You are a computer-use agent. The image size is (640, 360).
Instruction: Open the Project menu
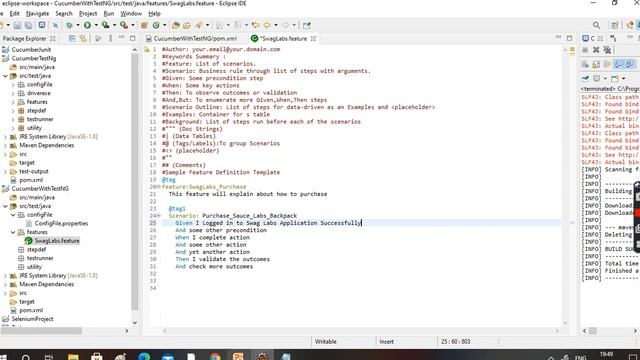(88, 13)
